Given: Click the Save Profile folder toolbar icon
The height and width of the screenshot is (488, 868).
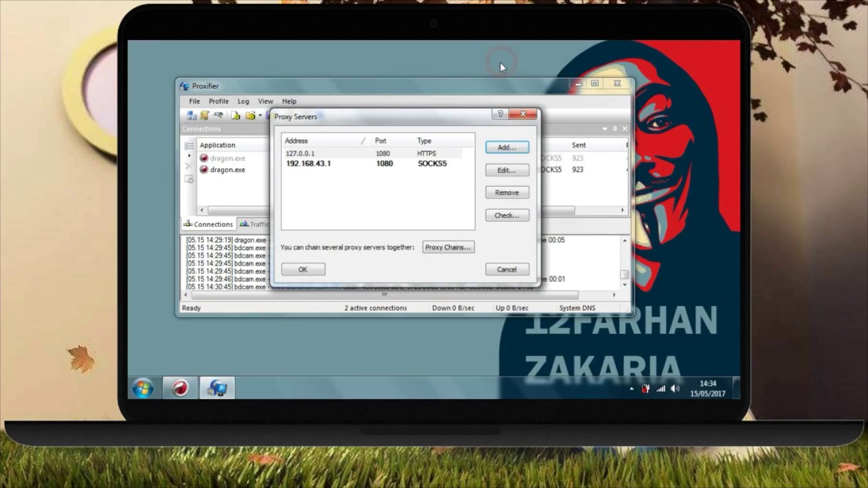Looking at the screenshot, I should pos(250,116).
